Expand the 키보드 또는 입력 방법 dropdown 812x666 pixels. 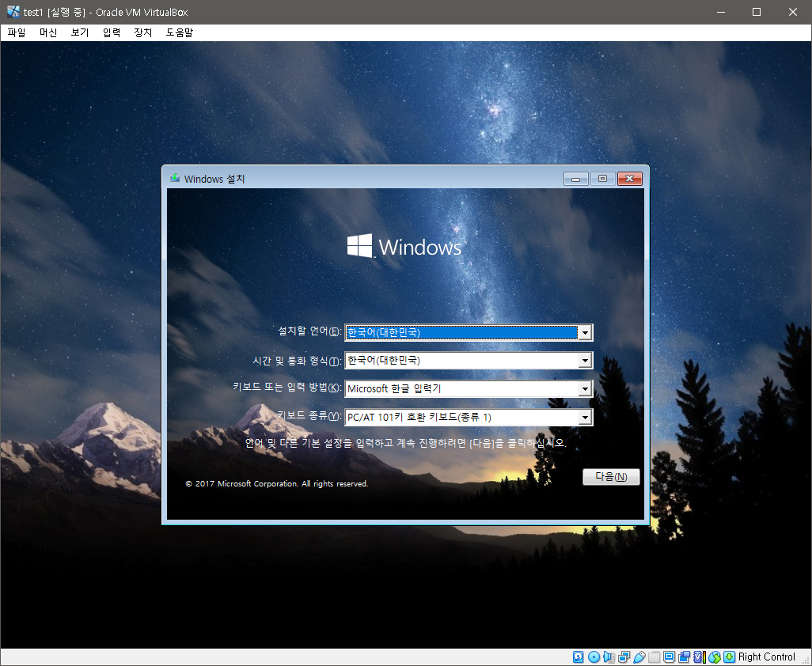(585, 388)
